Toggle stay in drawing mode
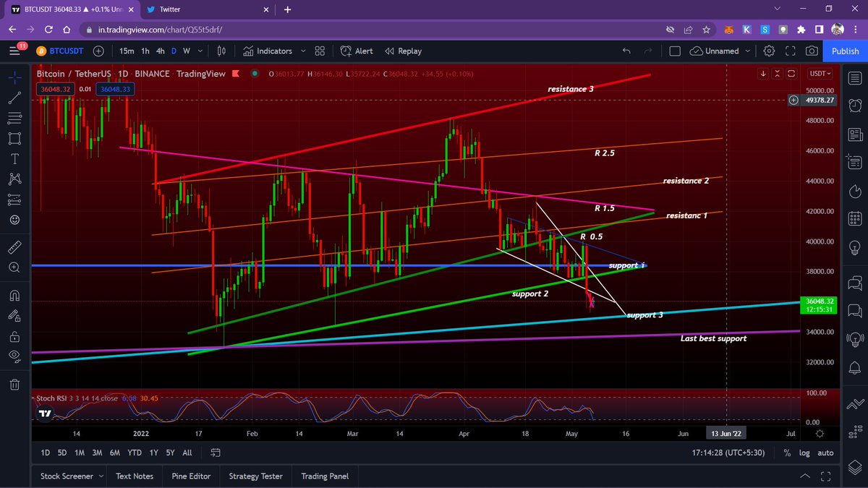This screenshot has width=868, height=488. (14, 316)
